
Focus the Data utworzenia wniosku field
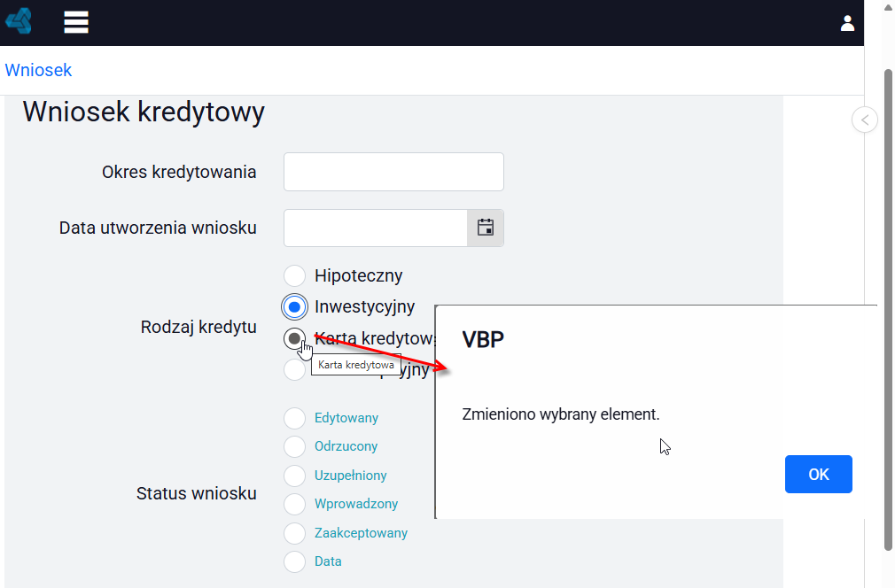tap(376, 228)
